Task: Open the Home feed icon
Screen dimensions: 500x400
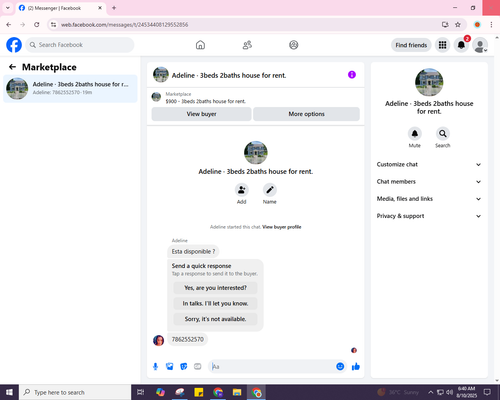Action: (x=200, y=45)
